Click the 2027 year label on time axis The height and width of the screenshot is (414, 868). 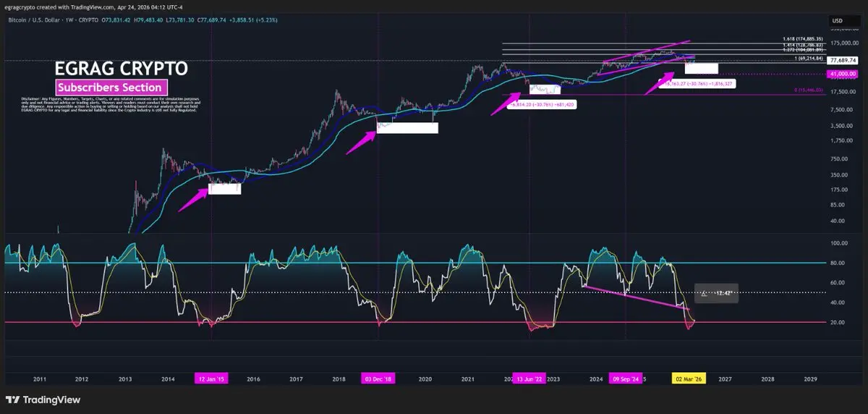pyautogui.click(x=725, y=379)
